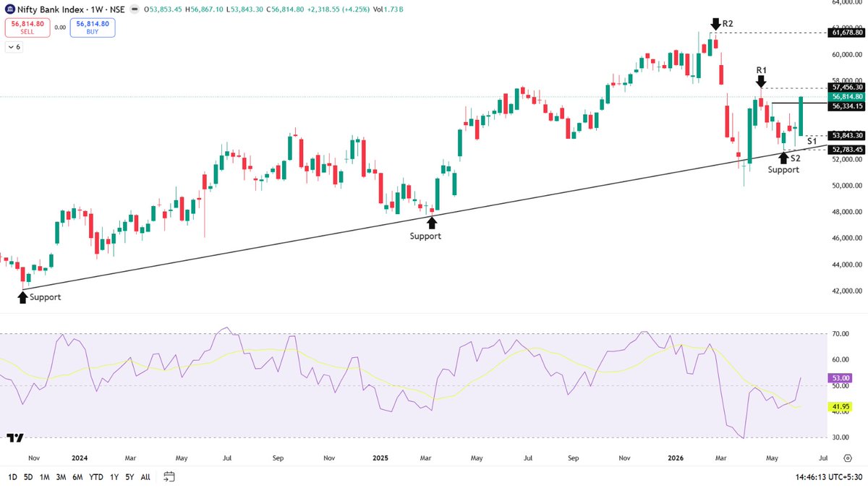The image size is (868, 488).
Task: Select the R1 resistance text label
Action: point(762,70)
